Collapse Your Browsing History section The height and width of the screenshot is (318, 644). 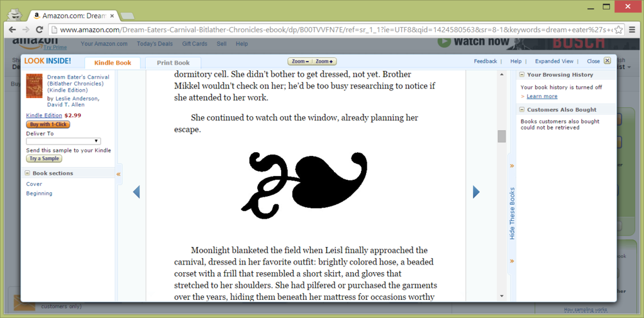click(x=522, y=75)
